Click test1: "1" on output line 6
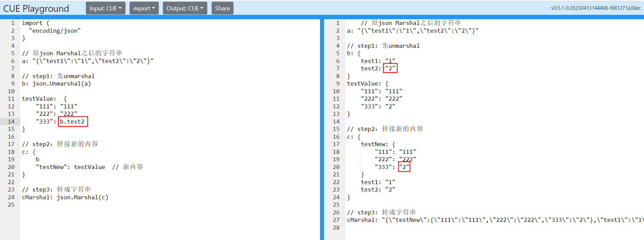Screen dimensions: 644x240 click(x=378, y=61)
